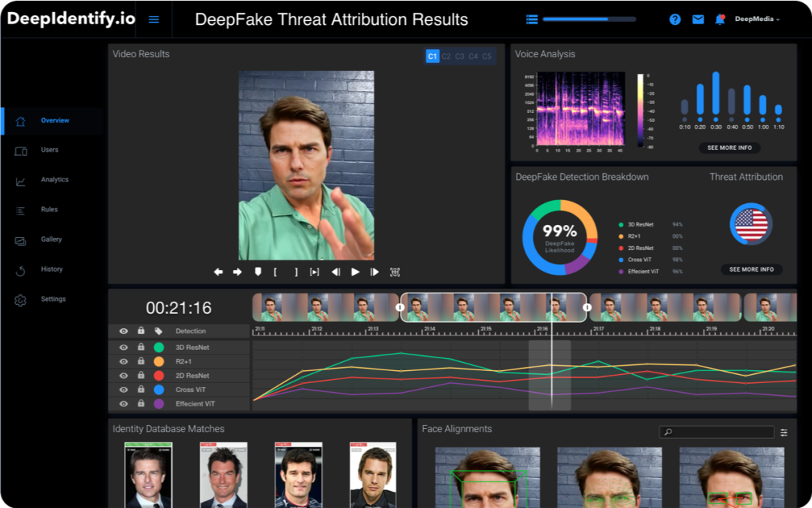Click the help question mark icon

point(675,20)
